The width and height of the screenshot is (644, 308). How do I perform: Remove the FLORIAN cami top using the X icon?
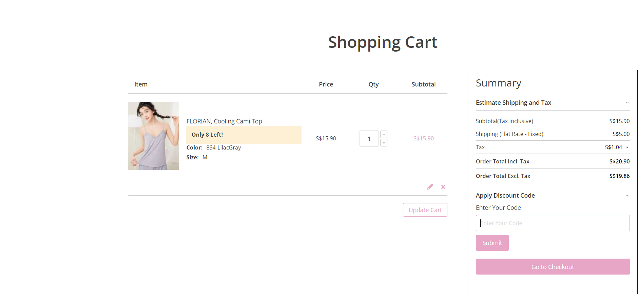pos(443,187)
